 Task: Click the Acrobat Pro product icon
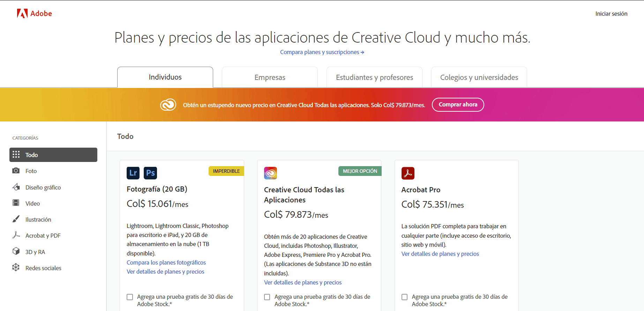(408, 173)
